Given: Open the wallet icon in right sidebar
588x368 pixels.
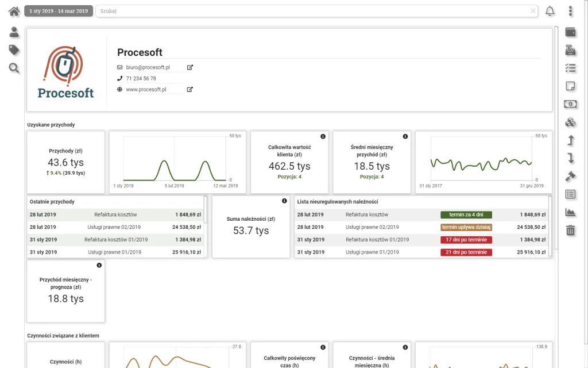Looking at the screenshot, I should (x=570, y=32).
